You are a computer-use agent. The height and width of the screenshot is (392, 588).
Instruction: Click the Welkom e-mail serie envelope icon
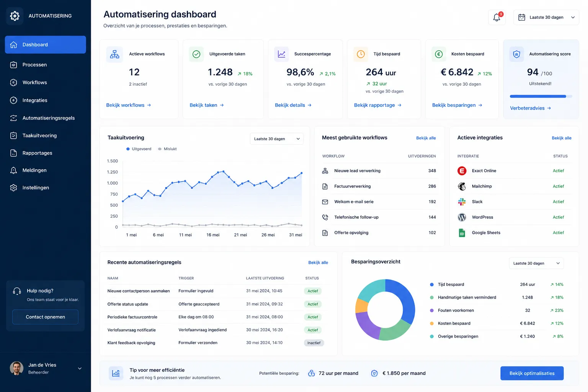coord(325,202)
